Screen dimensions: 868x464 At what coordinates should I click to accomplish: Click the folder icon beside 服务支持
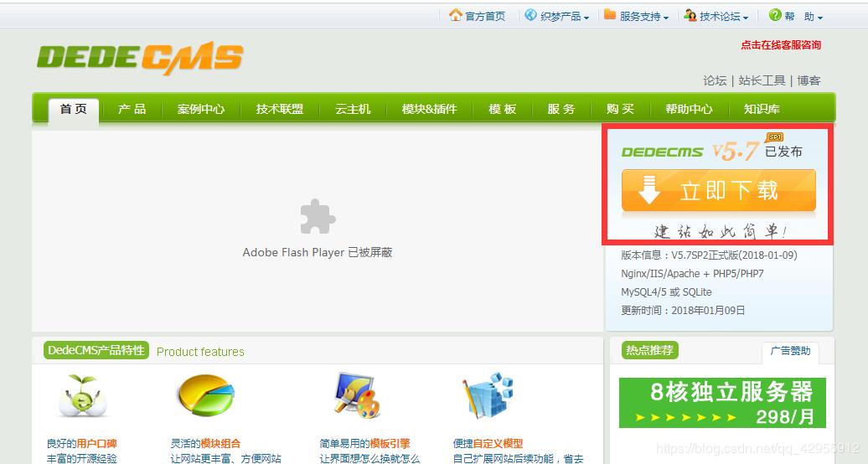(x=609, y=15)
